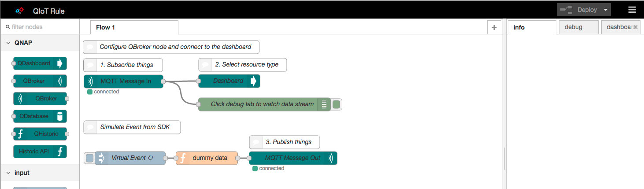The width and height of the screenshot is (644, 189).
Task: Open the Flow 1 tab
Action: pos(106,27)
